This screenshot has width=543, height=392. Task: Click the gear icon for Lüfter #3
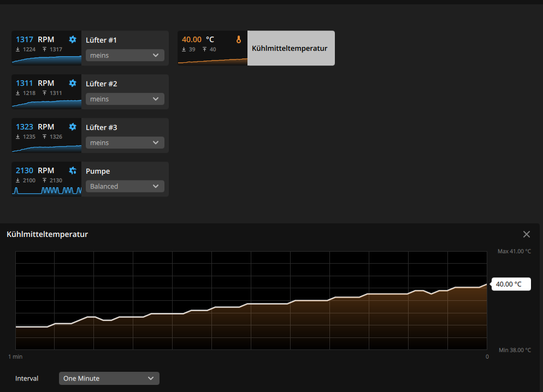72,127
